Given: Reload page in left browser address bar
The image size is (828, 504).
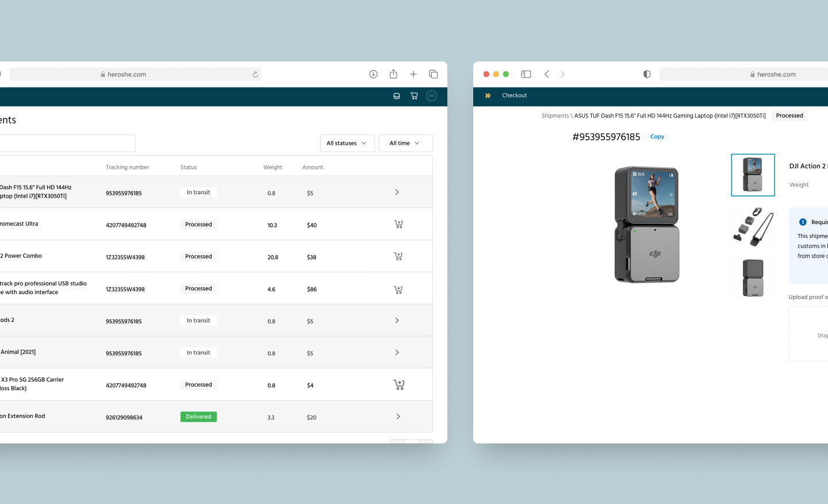Looking at the screenshot, I should point(255,74).
